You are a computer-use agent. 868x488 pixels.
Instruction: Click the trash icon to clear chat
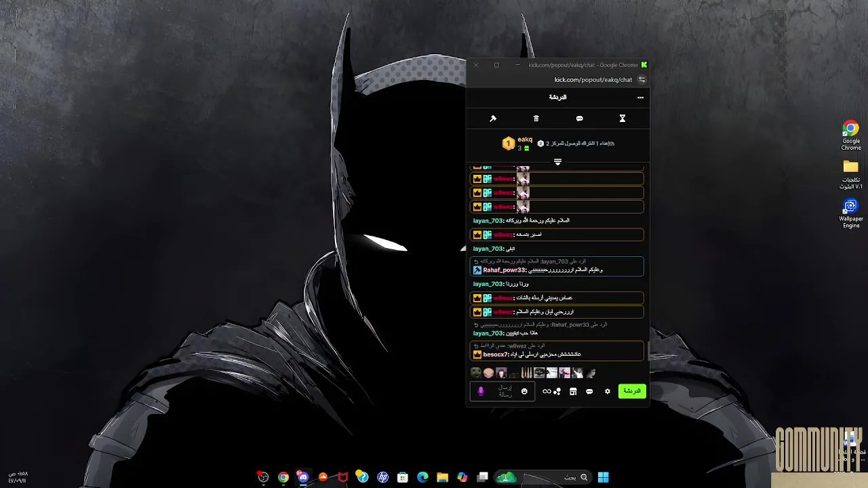click(536, 119)
